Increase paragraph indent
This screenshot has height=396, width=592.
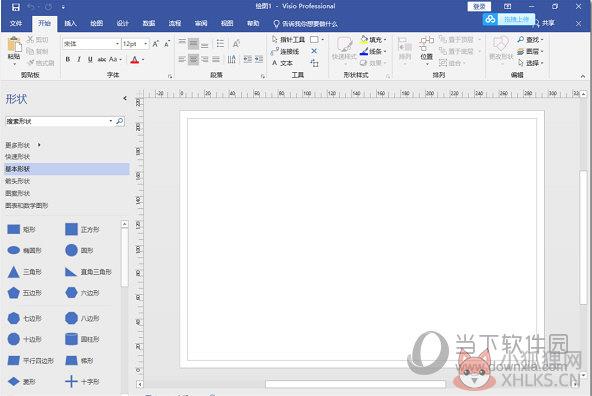click(x=259, y=59)
